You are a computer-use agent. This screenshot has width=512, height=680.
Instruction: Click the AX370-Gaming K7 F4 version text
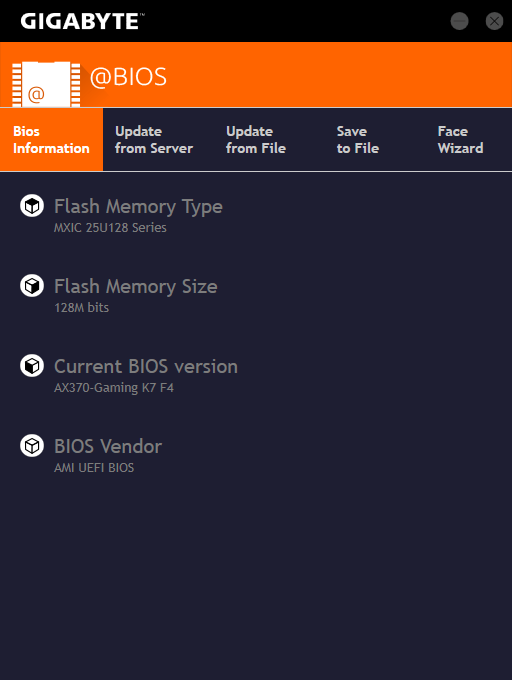114,388
